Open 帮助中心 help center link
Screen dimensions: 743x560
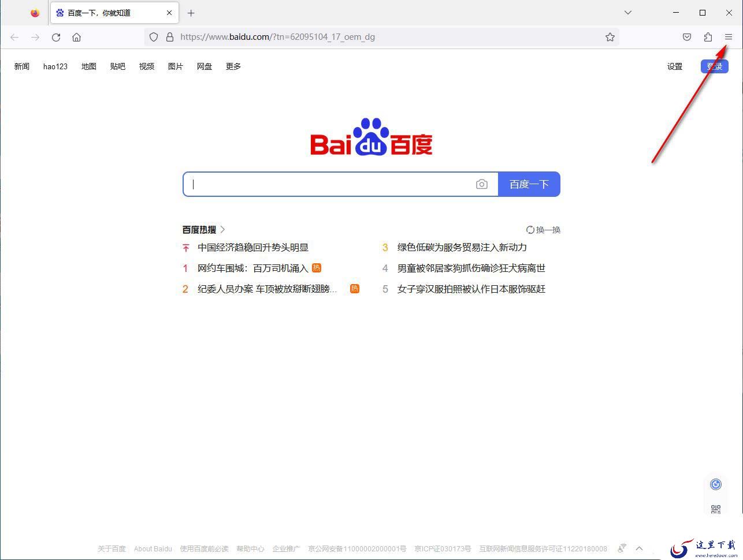click(x=250, y=548)
